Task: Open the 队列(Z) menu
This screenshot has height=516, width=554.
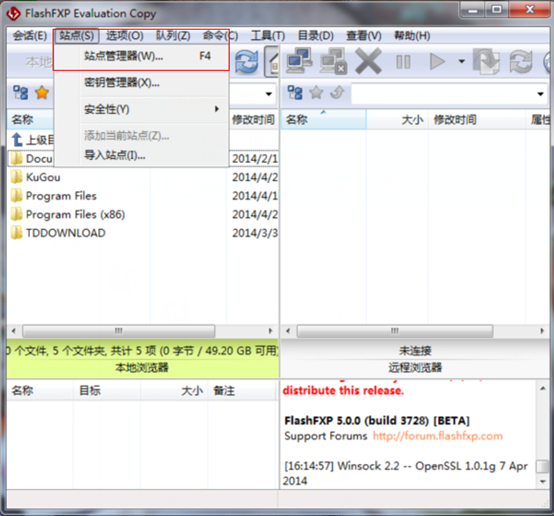Action: pyautogui.click(x=173, y=36)
